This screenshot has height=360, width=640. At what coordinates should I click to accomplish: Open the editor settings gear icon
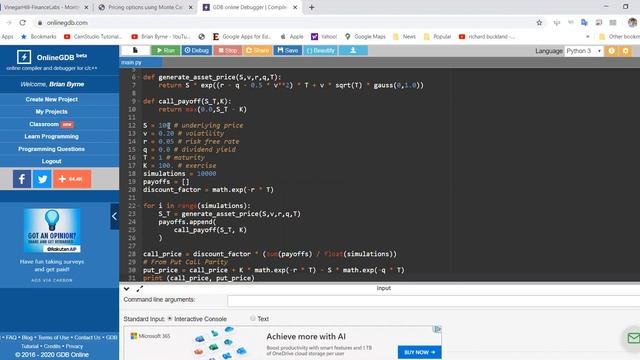(625, 51)
